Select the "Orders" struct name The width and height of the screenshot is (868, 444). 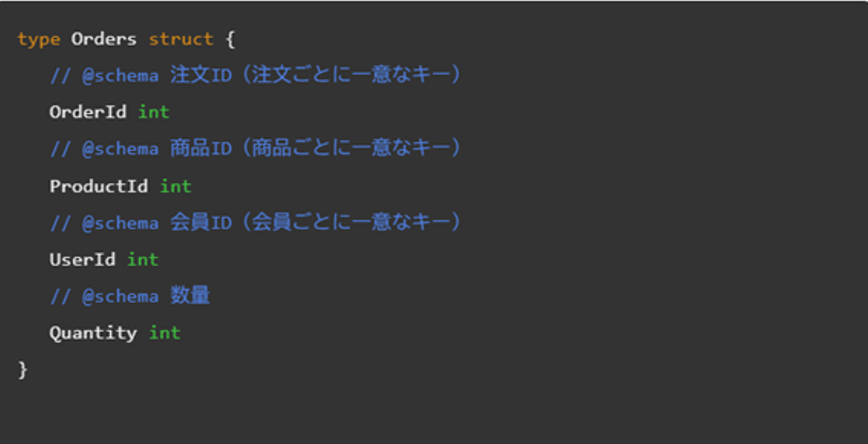(x=104, y=39)
